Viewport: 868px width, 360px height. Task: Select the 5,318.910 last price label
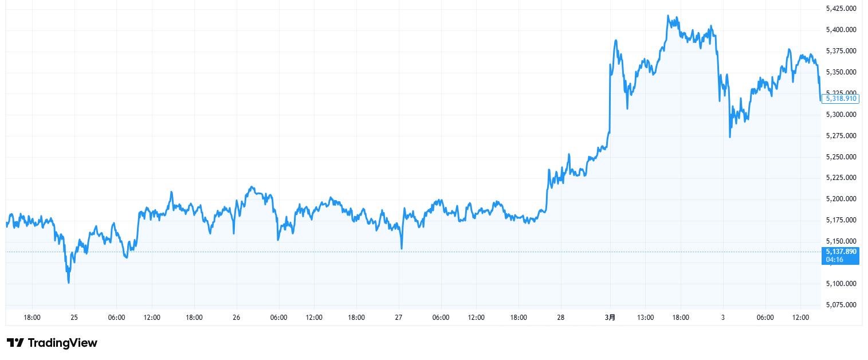coord(840,99)
